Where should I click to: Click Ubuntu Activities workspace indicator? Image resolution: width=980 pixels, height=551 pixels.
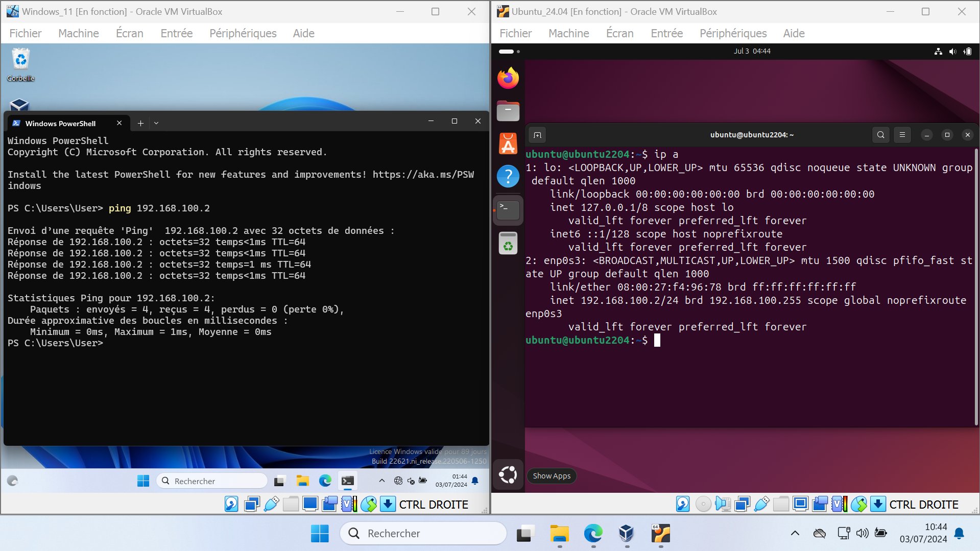click(509, 51)
